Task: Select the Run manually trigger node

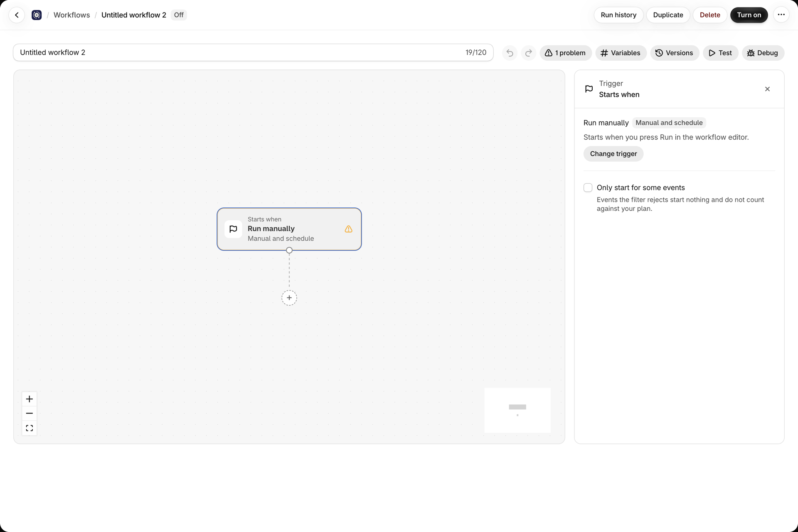Action: (x=289, y=229)
